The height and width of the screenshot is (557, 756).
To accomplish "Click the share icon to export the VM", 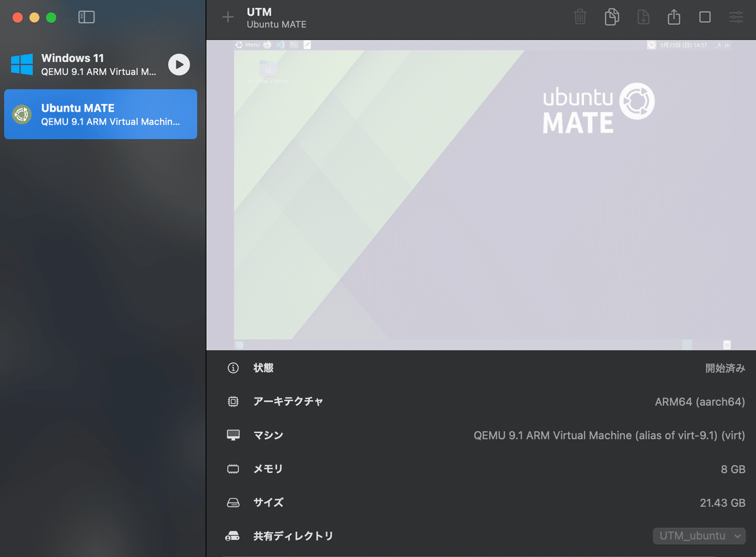I will coord(673,17).
